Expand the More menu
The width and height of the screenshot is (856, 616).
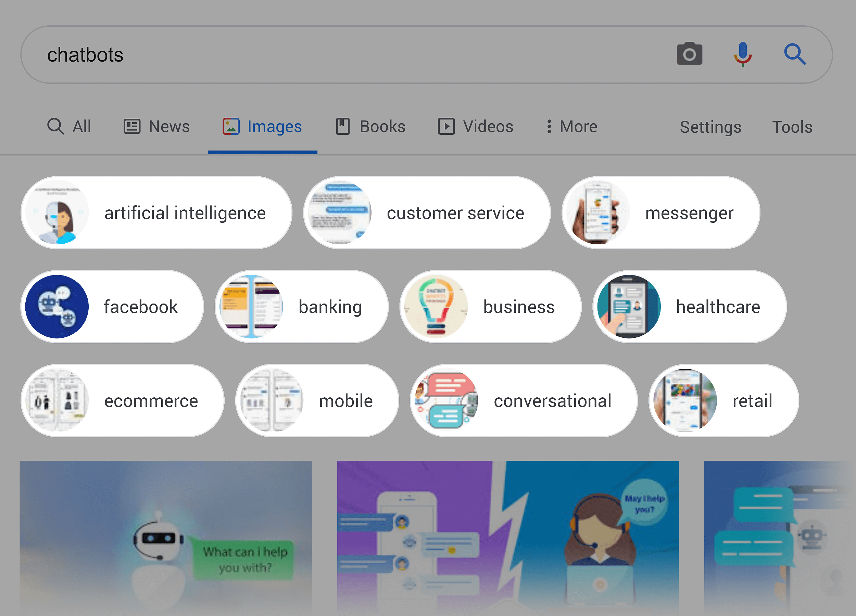(x=572, y=126)
